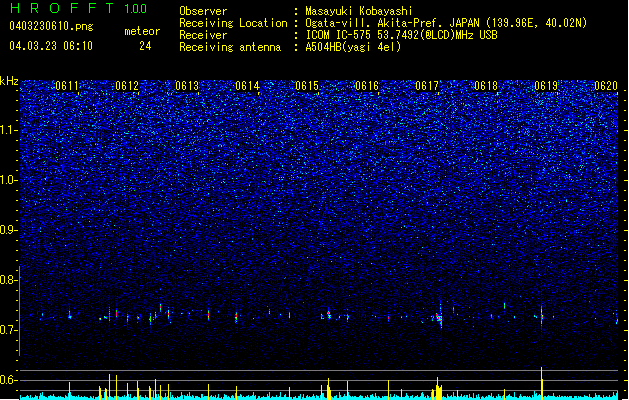Screen dimensions: 629x400
Task: Click the 0619 time marker
Action: (546, 86)
